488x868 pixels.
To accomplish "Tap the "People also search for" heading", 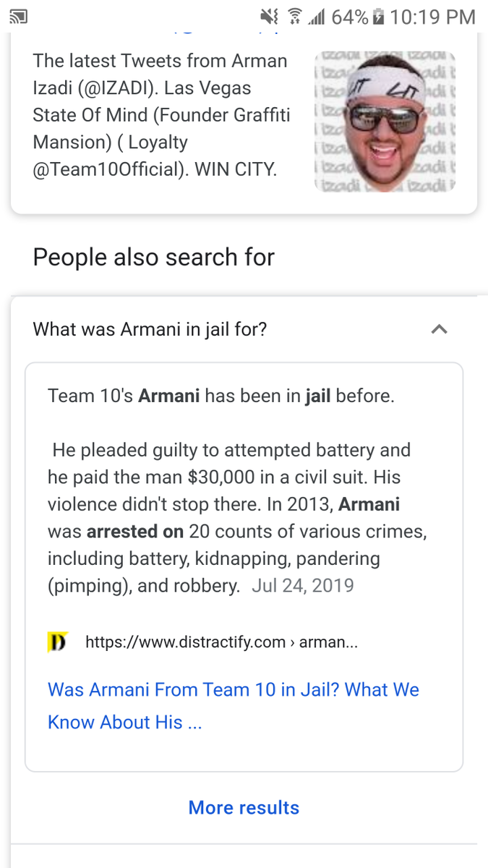I will [x=154, y=257].
